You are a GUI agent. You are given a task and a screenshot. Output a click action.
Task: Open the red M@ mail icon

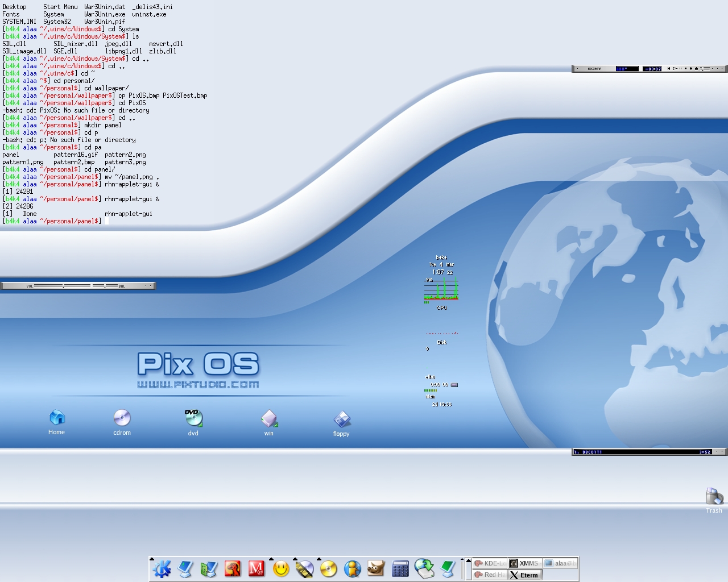(257, 569)
